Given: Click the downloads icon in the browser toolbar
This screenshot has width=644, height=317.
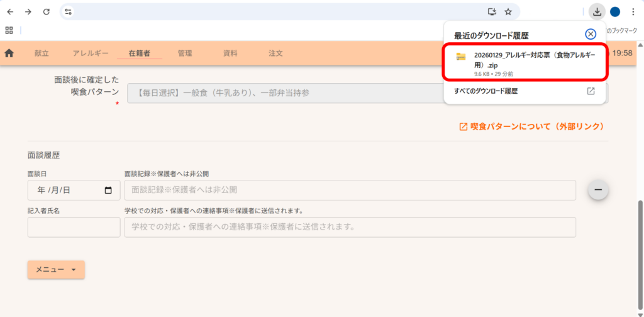Looking at the screenshot, I should (x=597, y=12).
